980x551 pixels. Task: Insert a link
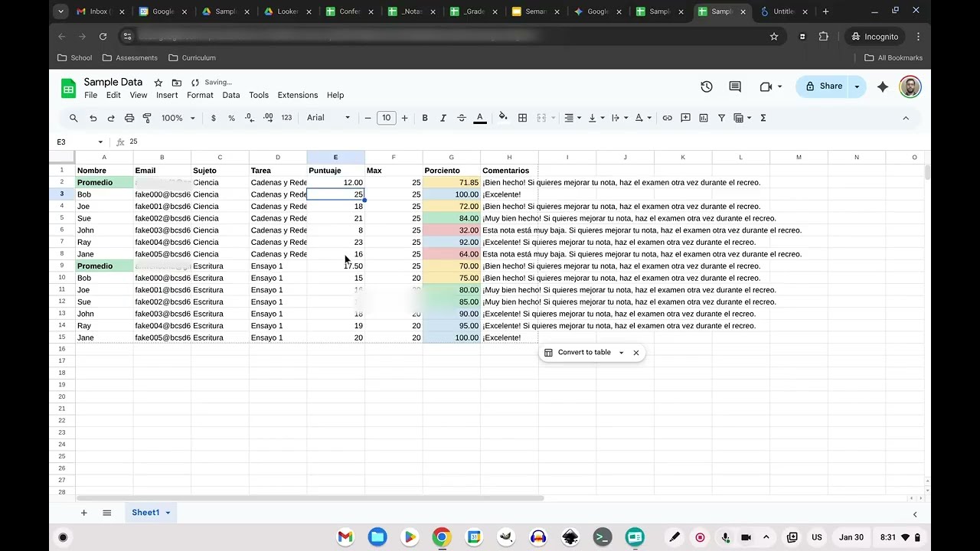668,118
